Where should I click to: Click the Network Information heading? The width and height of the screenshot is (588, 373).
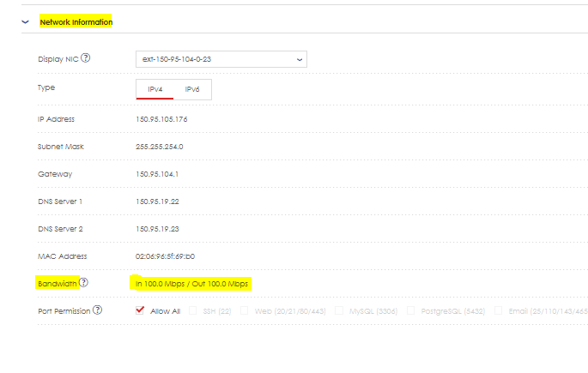click(76, 22)
